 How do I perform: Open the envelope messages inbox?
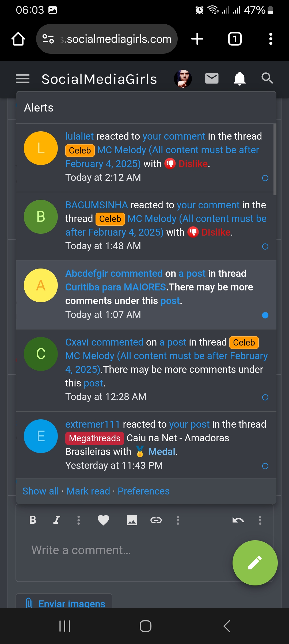coord(212,78)
